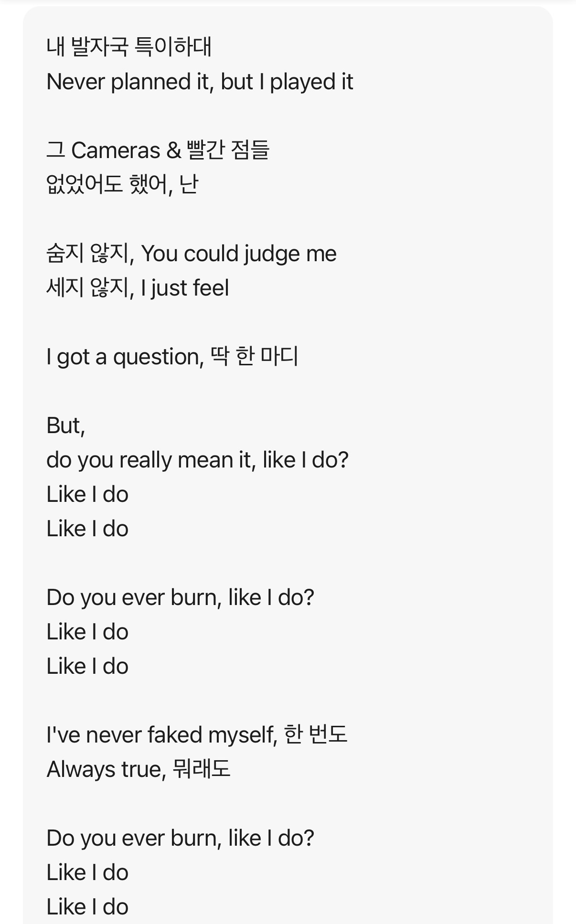Click the ampersand in the Cameras line
Viewport: 576px width, 924px height.
click(174, 151)
